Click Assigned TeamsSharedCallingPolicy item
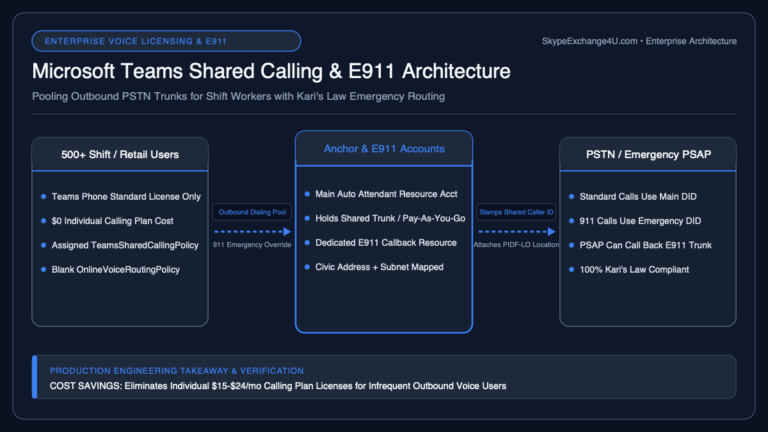 coord(125,245)
